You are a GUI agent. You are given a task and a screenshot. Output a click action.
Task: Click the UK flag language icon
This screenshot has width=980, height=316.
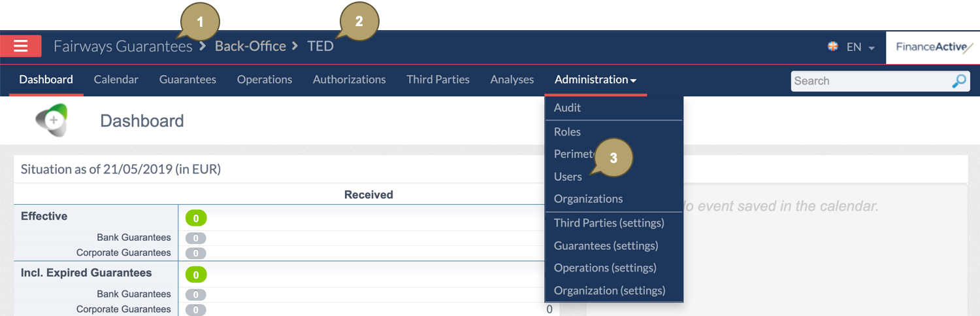point(833,46)
